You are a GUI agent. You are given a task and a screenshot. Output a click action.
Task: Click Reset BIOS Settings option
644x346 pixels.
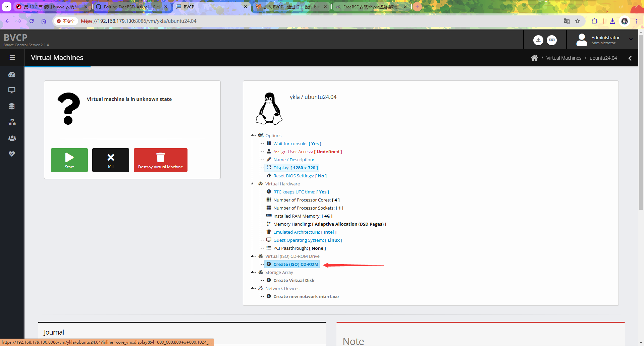(300, 176)
